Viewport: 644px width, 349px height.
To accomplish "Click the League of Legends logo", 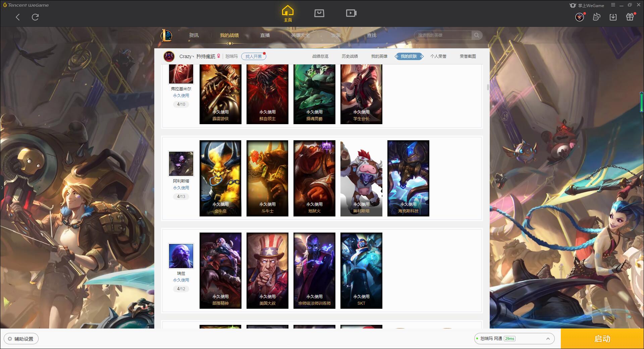I will point(167,35).
